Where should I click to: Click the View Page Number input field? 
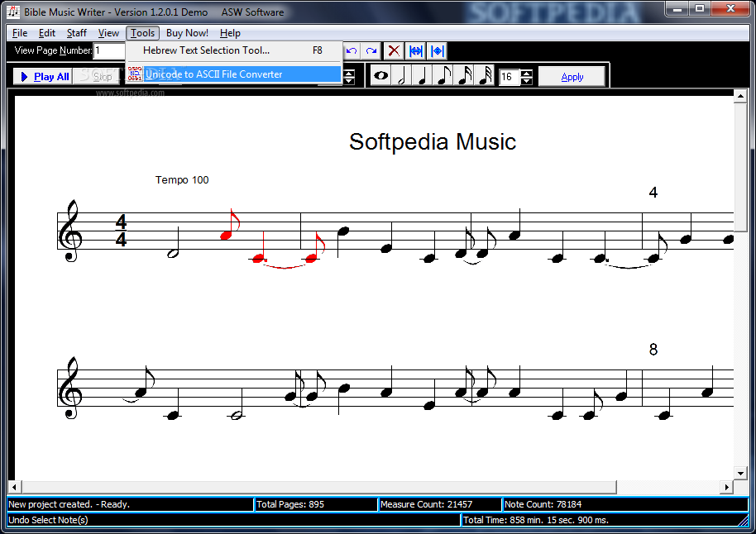109,50
